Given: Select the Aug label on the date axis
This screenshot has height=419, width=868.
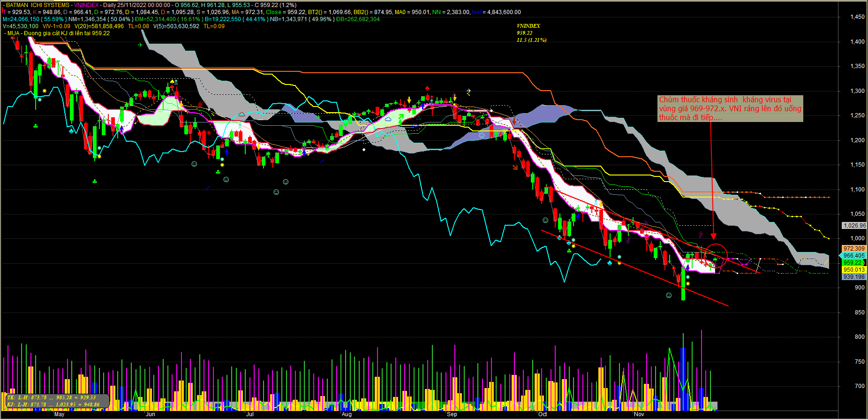Looking at the screenshot, I should click(x=347, y=414).
